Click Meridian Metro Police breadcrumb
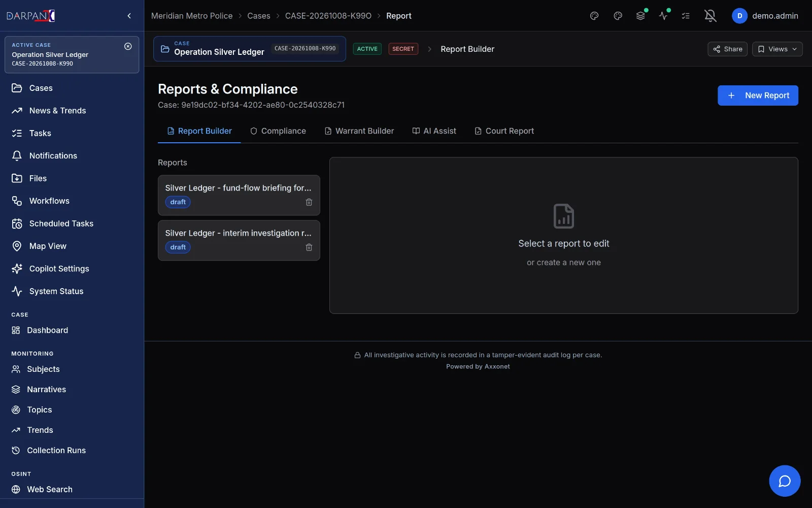The image size is (812, 508). (192, 16)
